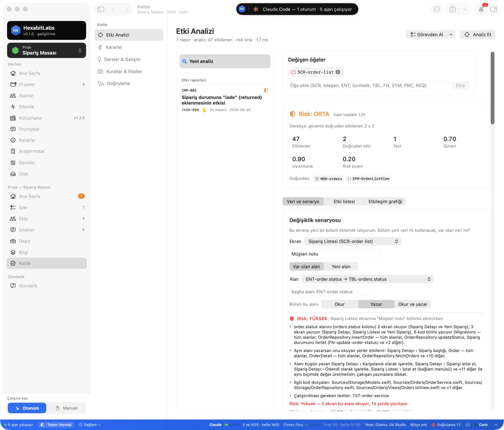Switch to the Etkileşim grafiği tab
This screenshot has width=504, height=430.
tap(385, 201)
